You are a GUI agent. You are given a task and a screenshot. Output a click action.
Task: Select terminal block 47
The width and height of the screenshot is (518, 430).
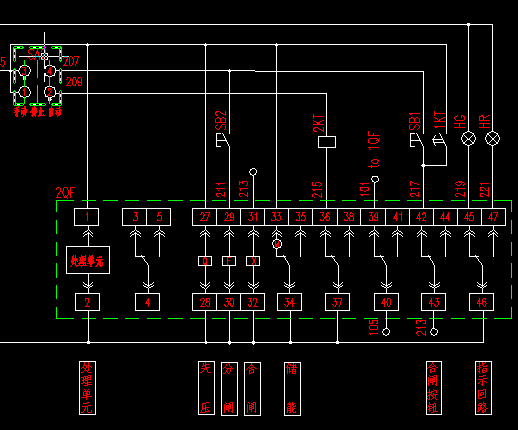[x=493, y=217]
